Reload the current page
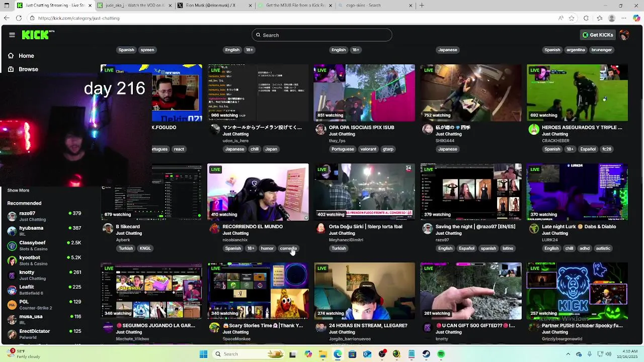644x362 pixels. point(19,18)
